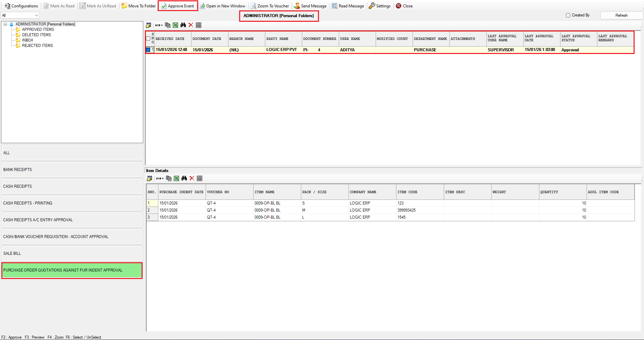
Task: Click the grid layout icon above the top grid
Action: point(199,25)
